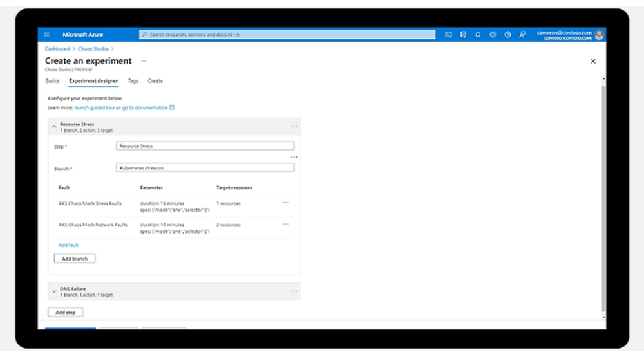Screen dimensions: 644x359
Task: Open the branch options ellipsis above Branch field
Action: 294,157
